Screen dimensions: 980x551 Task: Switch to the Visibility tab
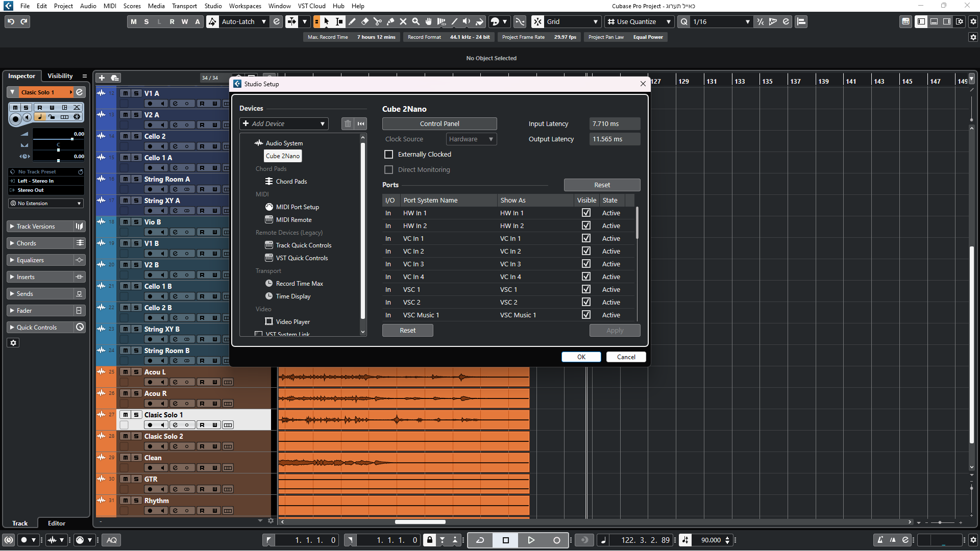[x=60, y=76]
